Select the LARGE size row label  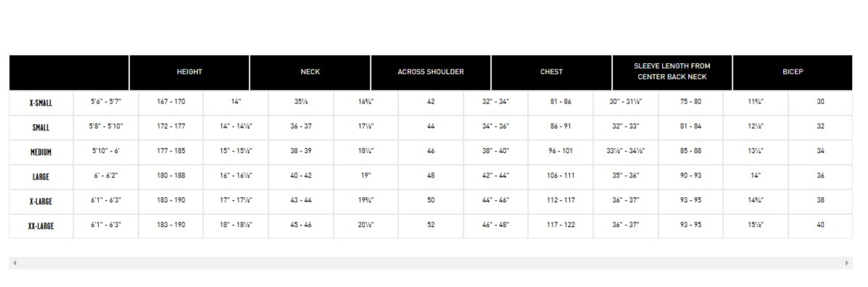point(41,177)
